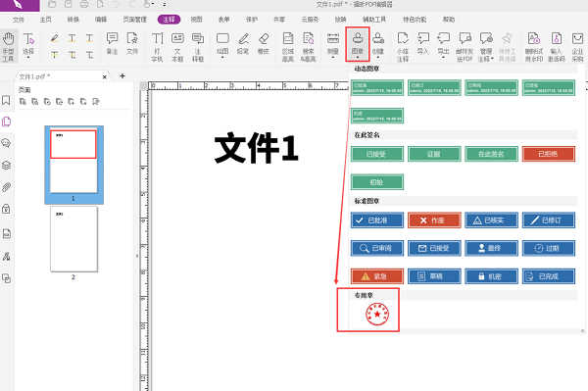Click Import comments (导入)
Screen dimensions: 588x391
click(423, 44)
